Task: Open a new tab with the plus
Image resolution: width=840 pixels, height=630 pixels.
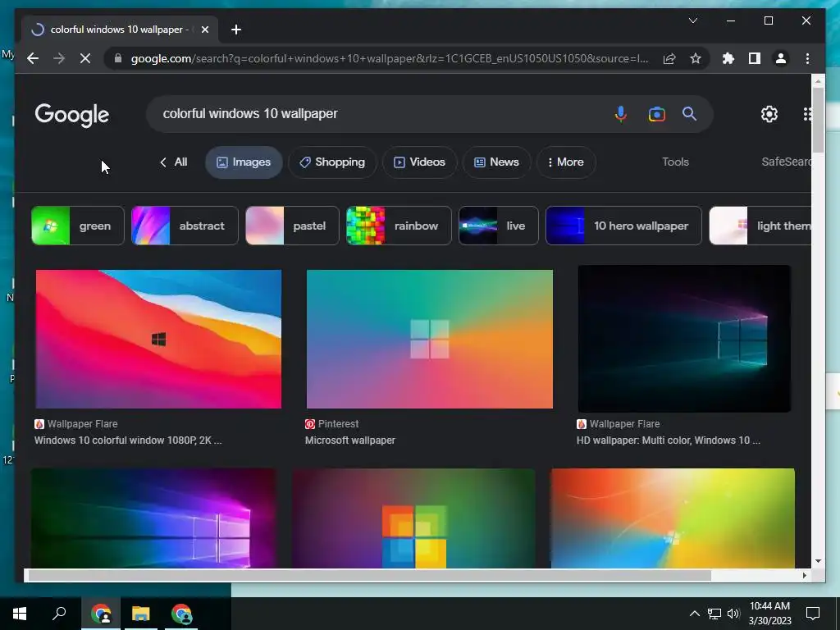Action: coord(236,30)
